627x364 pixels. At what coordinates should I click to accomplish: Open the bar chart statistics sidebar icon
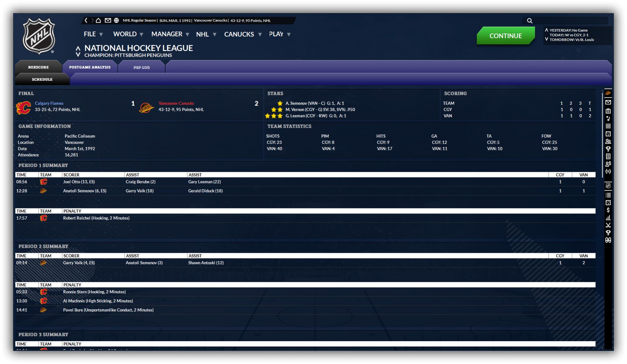click(x=608, y=218)
